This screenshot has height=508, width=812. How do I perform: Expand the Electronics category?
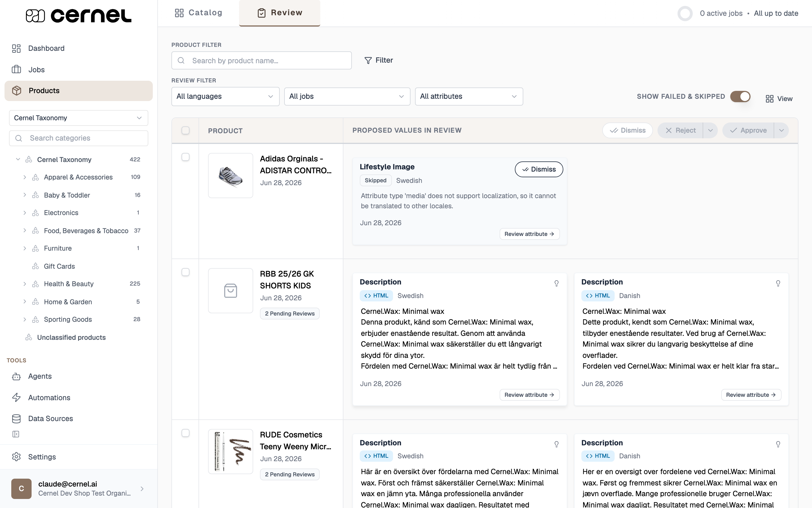[x=25, y=213]
